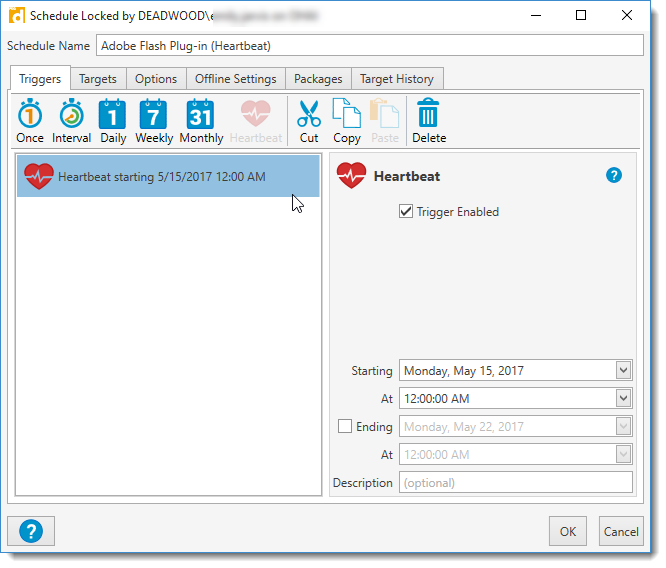Expand the starting At time dropdown

point(624,399)
